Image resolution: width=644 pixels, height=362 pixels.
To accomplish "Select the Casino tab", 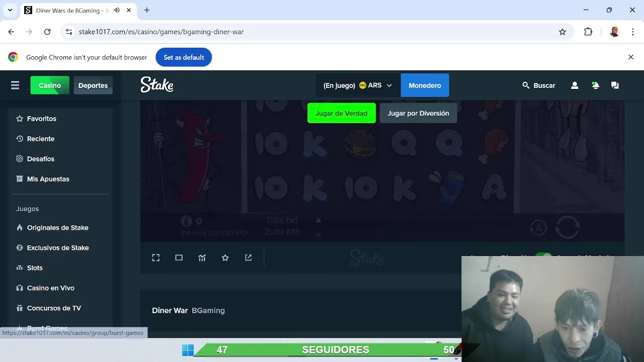I will click(x=50, y=85).
